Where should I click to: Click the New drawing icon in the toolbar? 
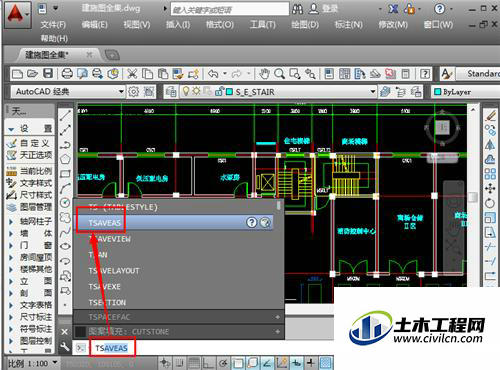point(17,74)
